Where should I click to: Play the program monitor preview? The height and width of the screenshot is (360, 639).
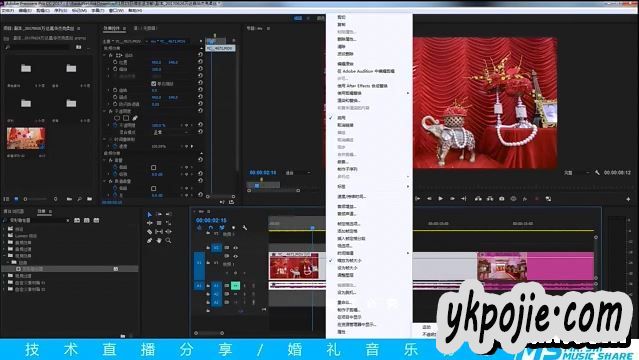coord(441,199)
